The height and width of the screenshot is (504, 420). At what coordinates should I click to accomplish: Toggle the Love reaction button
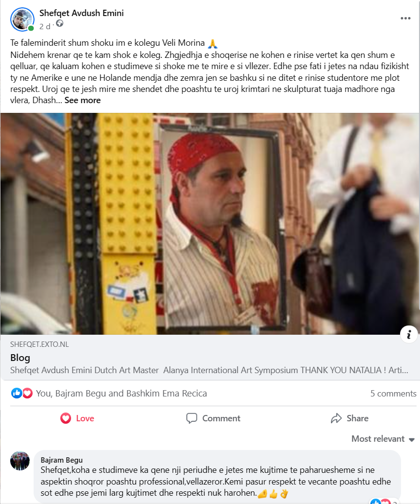pos(77,418)
